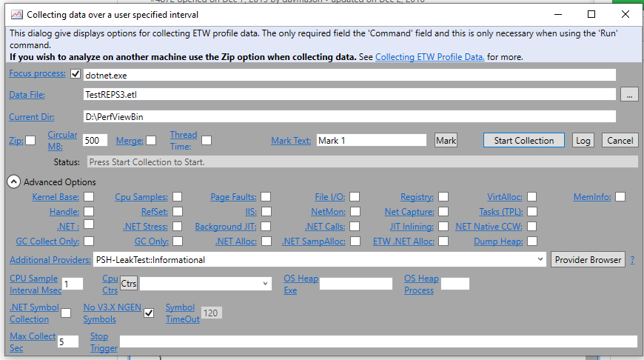Browse for data file with ellipsis button
644x360 pixels.
[x=629, y=95]
